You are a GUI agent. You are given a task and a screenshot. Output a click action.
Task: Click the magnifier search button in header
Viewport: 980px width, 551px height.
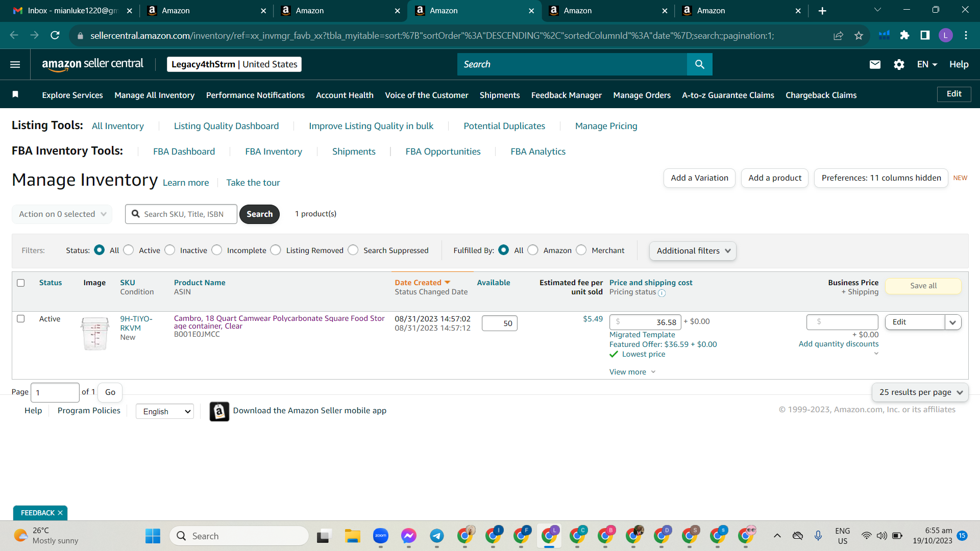point(699,64)
